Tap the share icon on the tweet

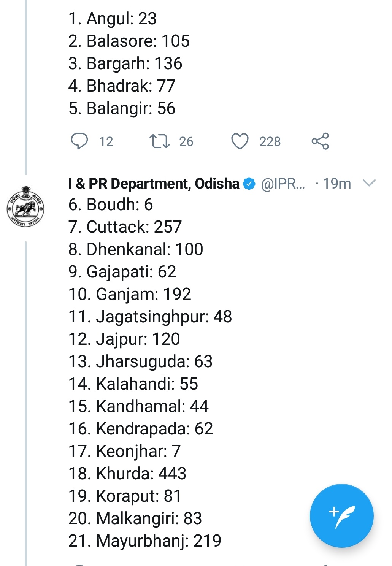pyautogui.click(x=320, y=141)
